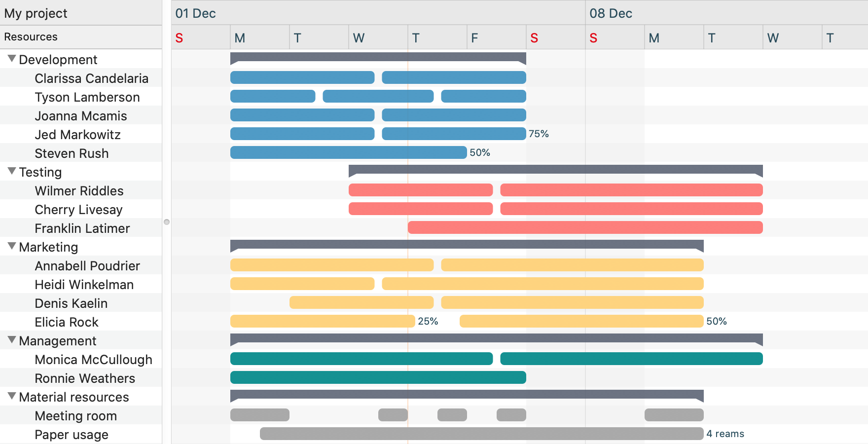The width and height of the screenshot is (868, 444).
Task: Collapse the Management group triangle
Action: pyautogui.click(x=12, y=340)
